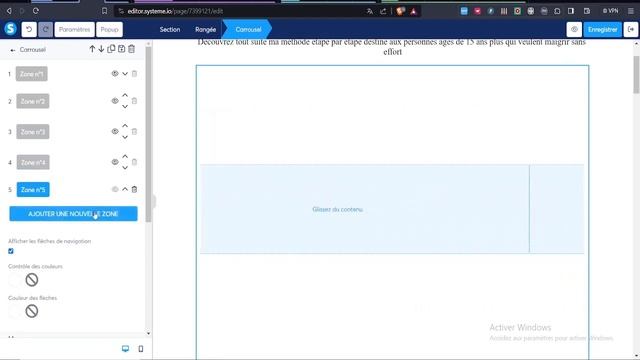640x360 pixels.
Task: Move Zone n°3 down with chevron
Action: pyautogui.click(x=125, y=137)
